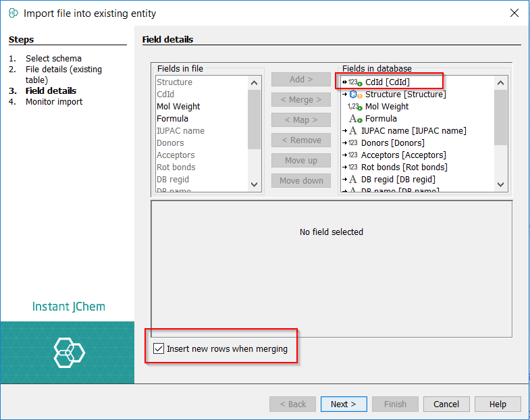Click the Fields in file scrollbar thumb
The width and height of the screenshot is (530, 420).
[254, 119]
